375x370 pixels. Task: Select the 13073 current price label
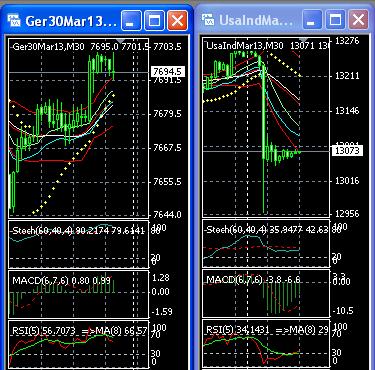347,151
